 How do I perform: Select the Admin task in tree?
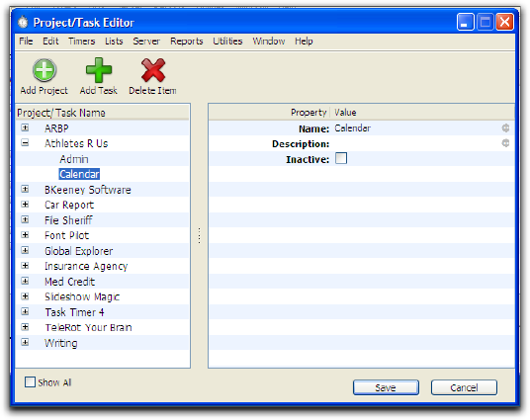tap(74, 159)
